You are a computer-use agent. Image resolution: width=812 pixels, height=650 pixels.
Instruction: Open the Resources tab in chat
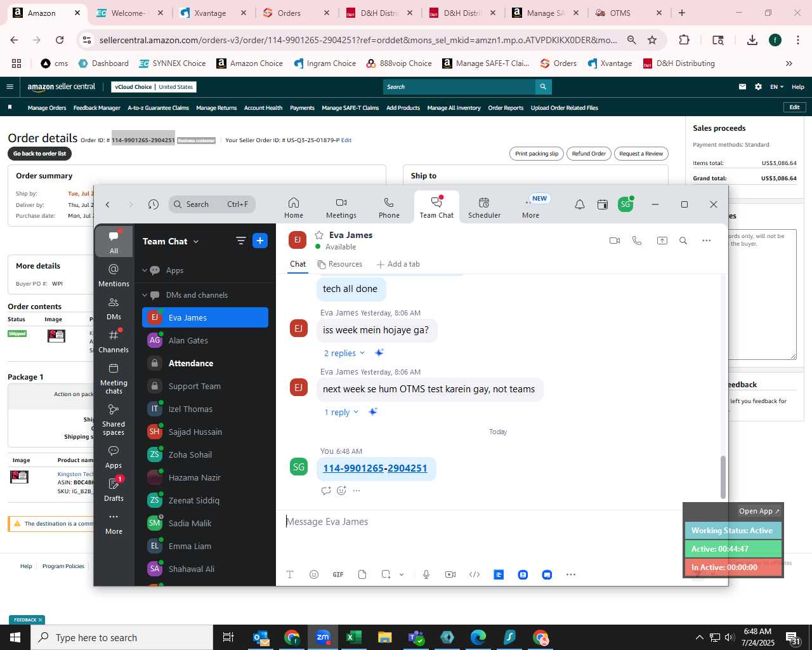[339, 264]
